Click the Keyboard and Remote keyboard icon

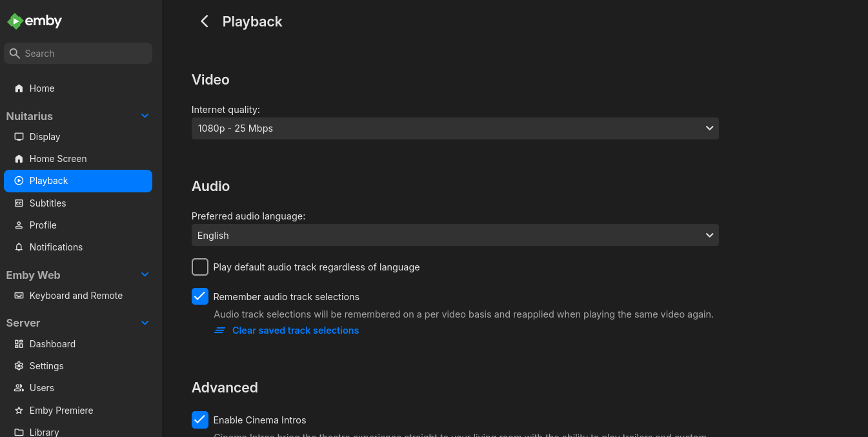coord(19,296)
